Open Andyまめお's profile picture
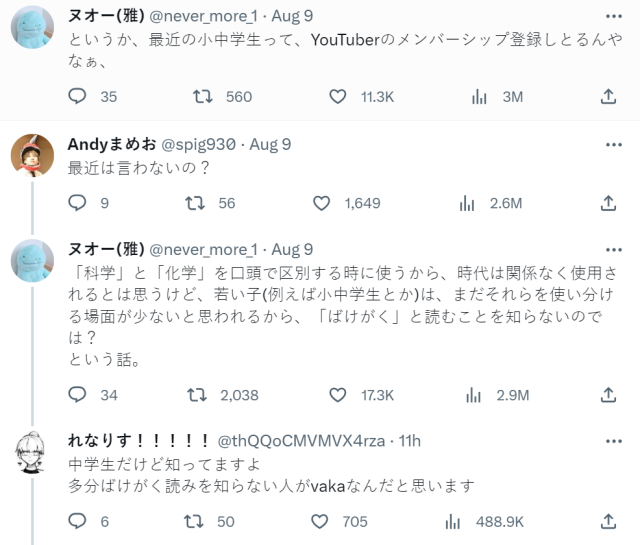 (32, 155)
